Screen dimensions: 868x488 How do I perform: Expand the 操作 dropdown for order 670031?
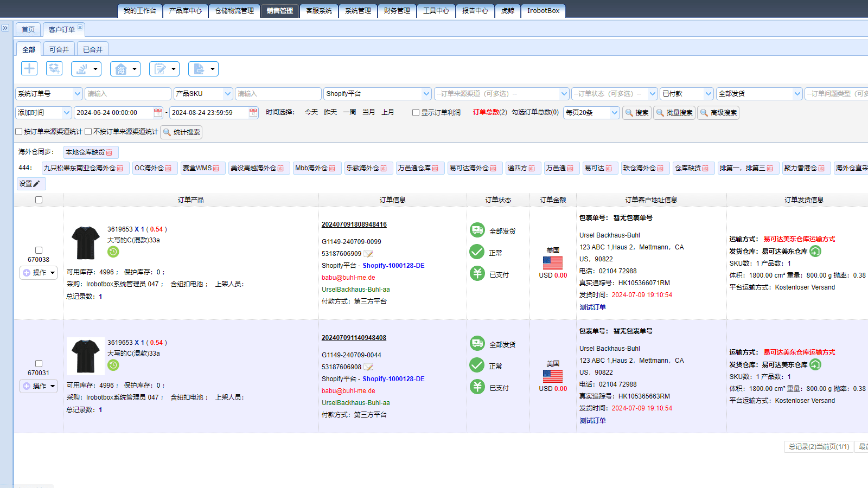[39, 386]
